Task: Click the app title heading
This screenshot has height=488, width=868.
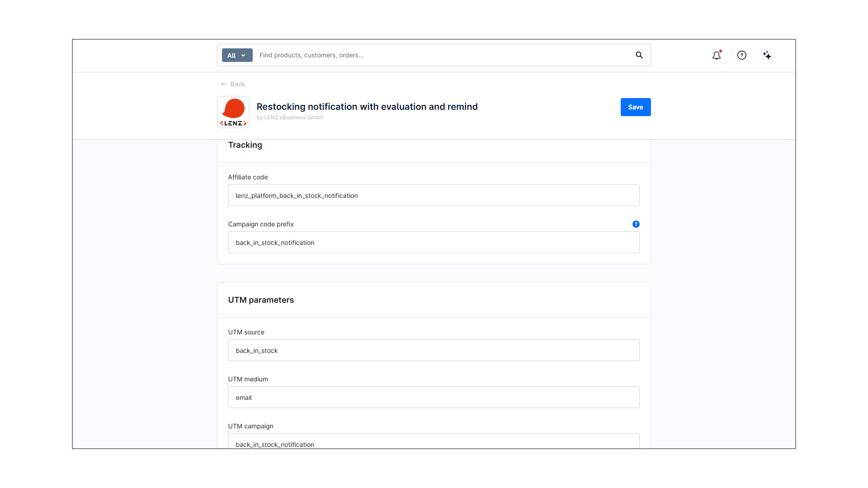Action: coord(367,107)
